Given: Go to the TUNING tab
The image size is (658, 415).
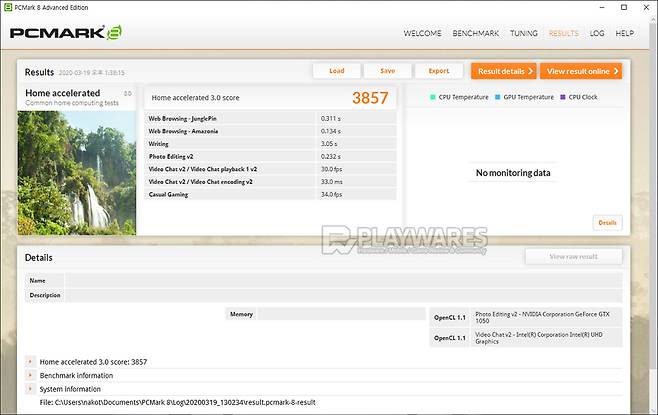Looking at the screenshot, I should click(523, 33).
